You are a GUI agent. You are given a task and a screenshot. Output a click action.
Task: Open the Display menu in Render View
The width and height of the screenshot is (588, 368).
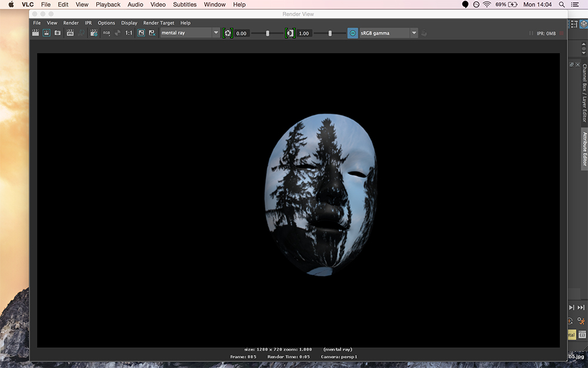[x=129, y=23]
